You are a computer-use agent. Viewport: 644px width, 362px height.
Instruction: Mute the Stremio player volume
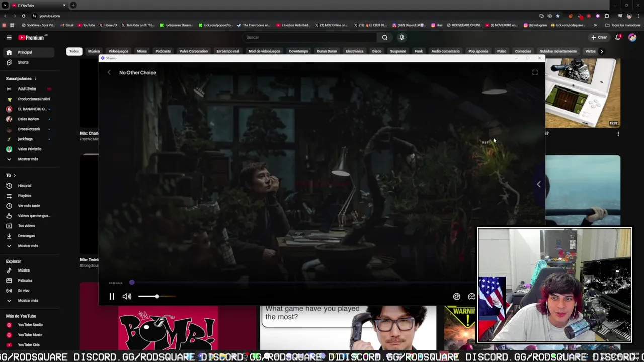pos(127,297)
